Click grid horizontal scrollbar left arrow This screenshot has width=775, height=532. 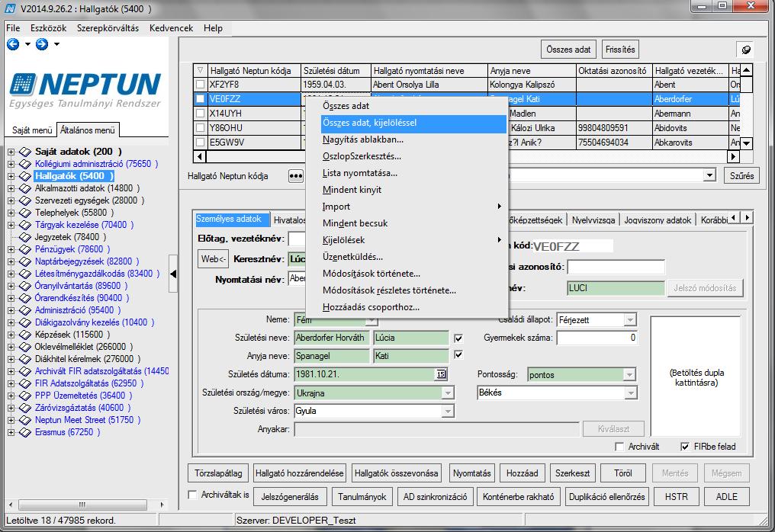[200, 156]
